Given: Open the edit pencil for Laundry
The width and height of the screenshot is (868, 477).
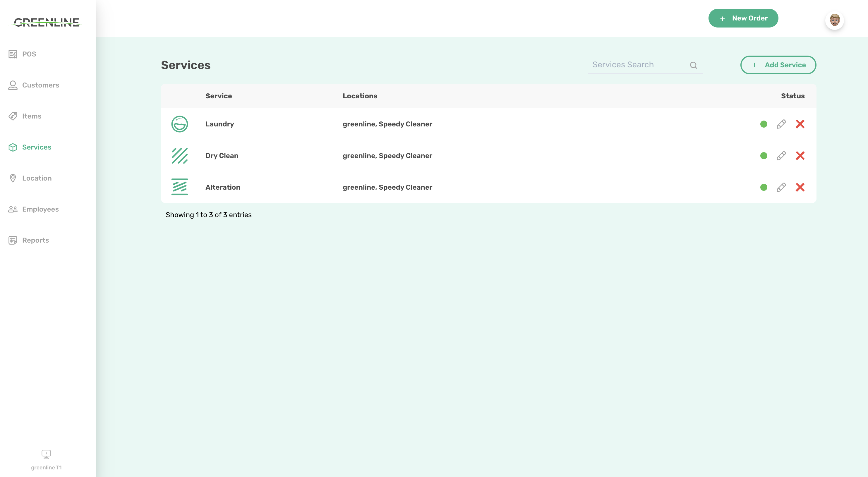Looking at the screenshot, I should pos(781,124).
